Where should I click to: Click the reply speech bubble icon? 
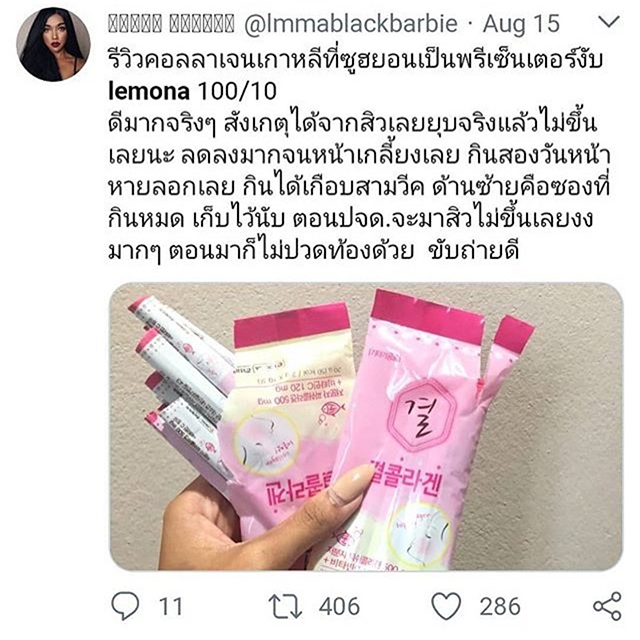click(x=125, y=606)
